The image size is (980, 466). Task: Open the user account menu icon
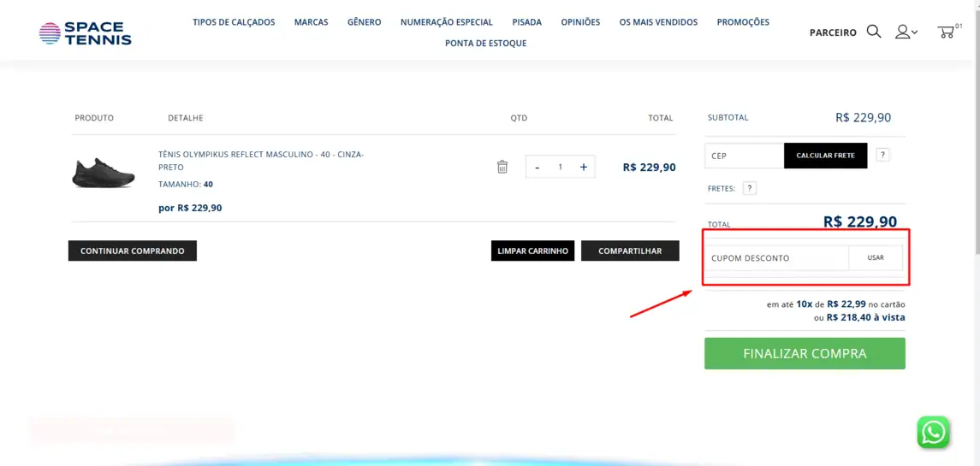(x=906, y=32)
